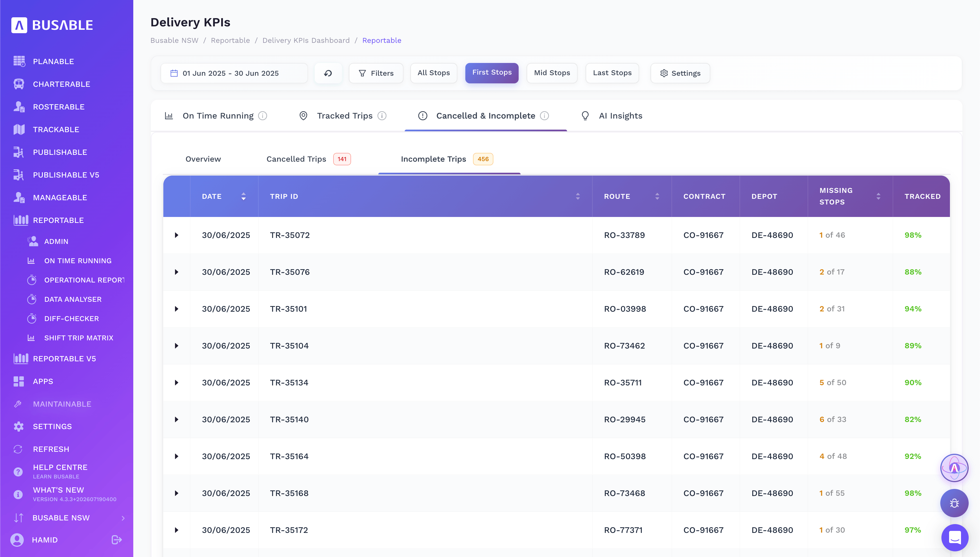
Task: Open the toolbar Settings button
Action: coord(680,73)
